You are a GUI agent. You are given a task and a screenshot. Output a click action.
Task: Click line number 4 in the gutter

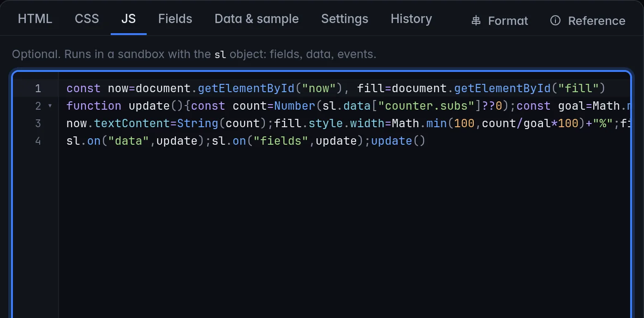point(38,141)
